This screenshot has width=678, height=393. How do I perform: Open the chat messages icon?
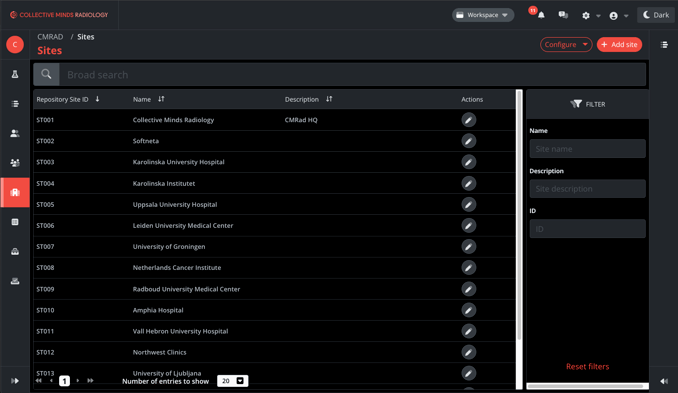pos(563,15)
